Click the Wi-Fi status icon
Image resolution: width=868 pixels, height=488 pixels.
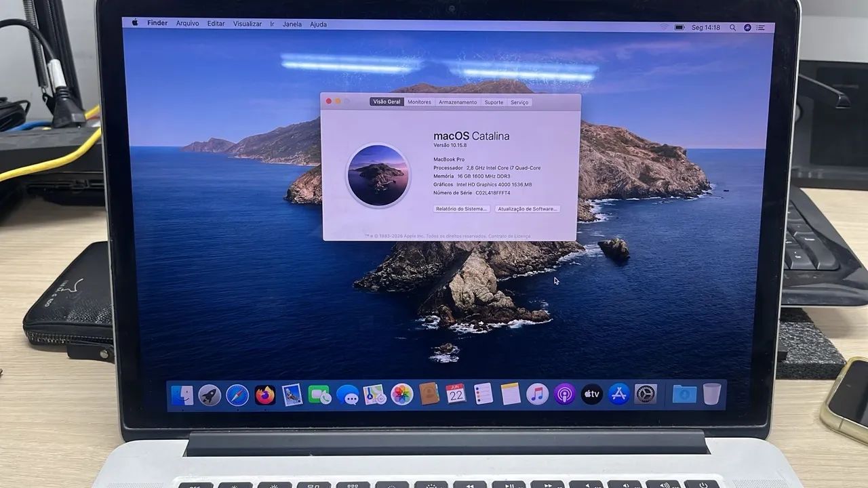point(664,27)
